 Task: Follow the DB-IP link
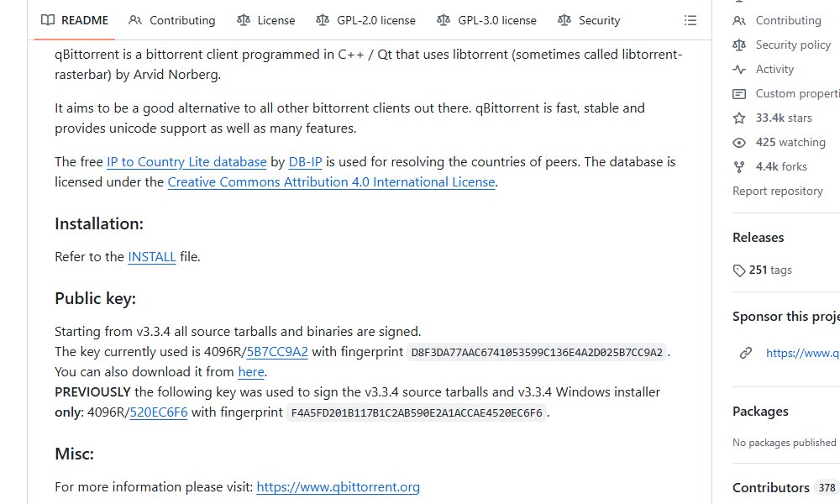click(306, 162)
